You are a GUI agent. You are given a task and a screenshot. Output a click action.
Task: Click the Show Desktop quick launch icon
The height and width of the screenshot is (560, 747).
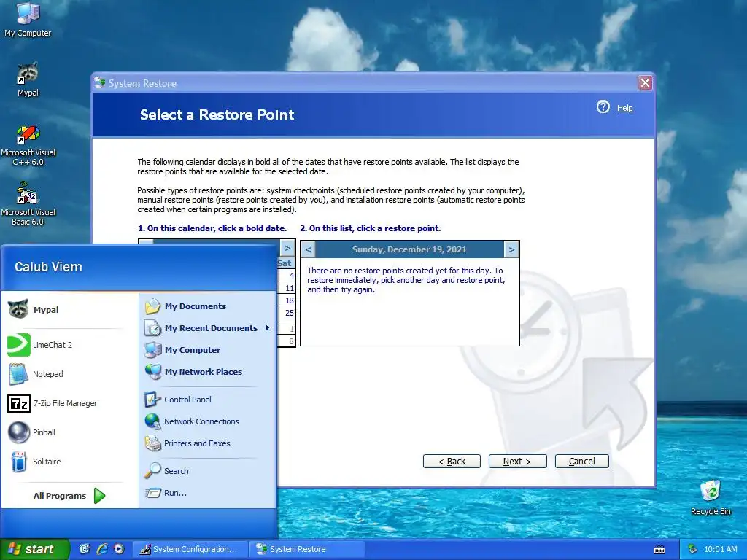coord(85,549)
